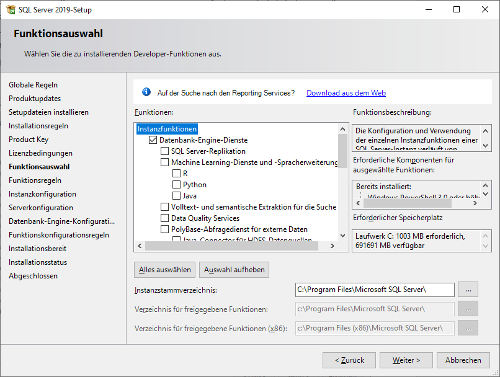Screen dimensions: 500x377
Task: Click feature list vertical scrollbar thumb
Action: click(x=343, y=150)
